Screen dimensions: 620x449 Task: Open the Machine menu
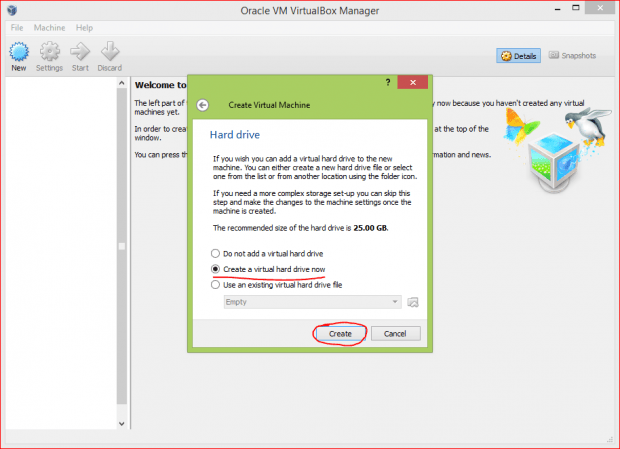(49, 28)
